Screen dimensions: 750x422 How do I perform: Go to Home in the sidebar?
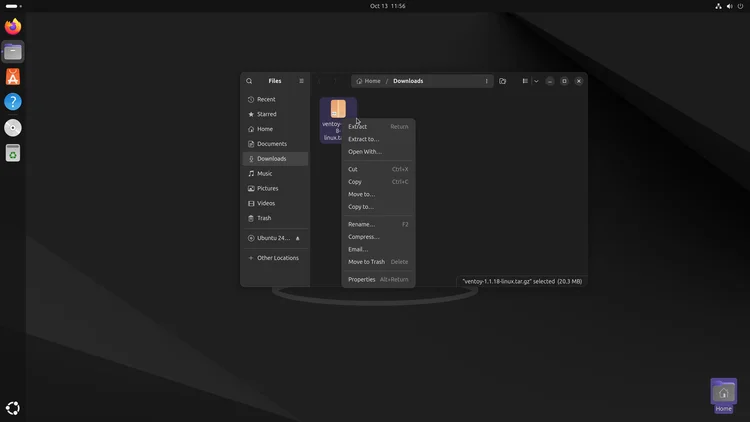pyautogui.click(x=275, y=129)
